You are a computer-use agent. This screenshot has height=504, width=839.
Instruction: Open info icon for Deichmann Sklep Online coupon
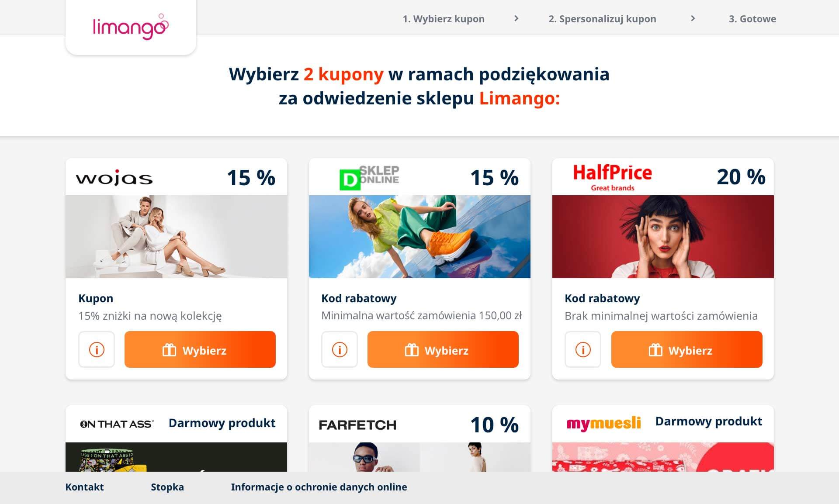(340, 349)
